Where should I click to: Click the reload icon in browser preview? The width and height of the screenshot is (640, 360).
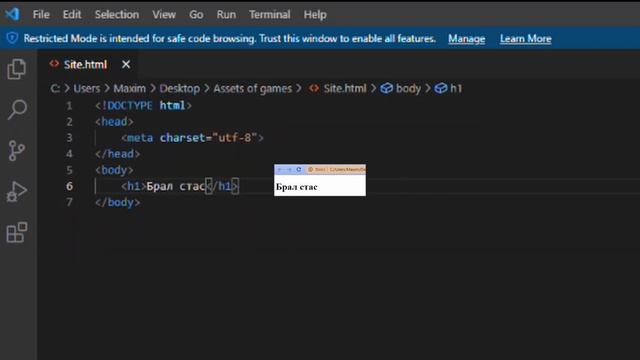[299, 169]
